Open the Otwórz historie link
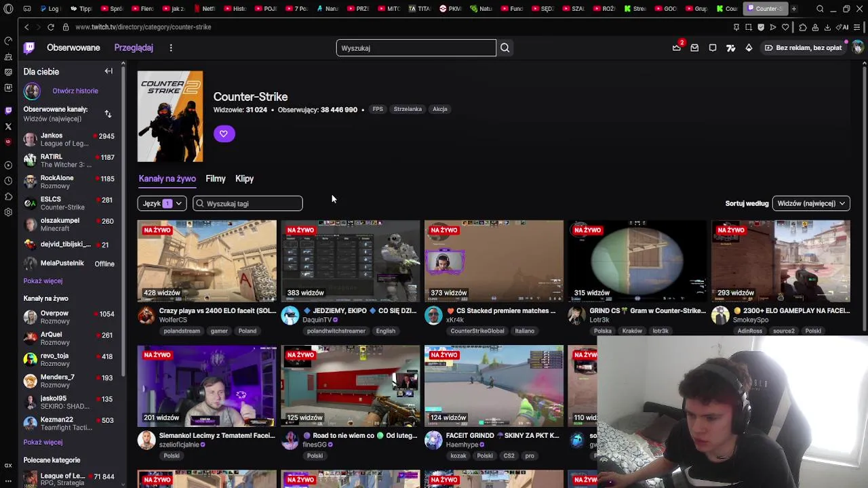The height and width of the screenshot is (488, 868). pyautogui.click(x=75, y=91)
